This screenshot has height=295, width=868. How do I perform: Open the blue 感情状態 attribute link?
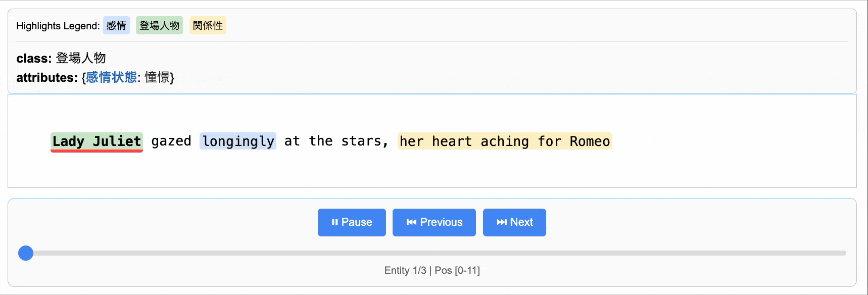[111, 77]
